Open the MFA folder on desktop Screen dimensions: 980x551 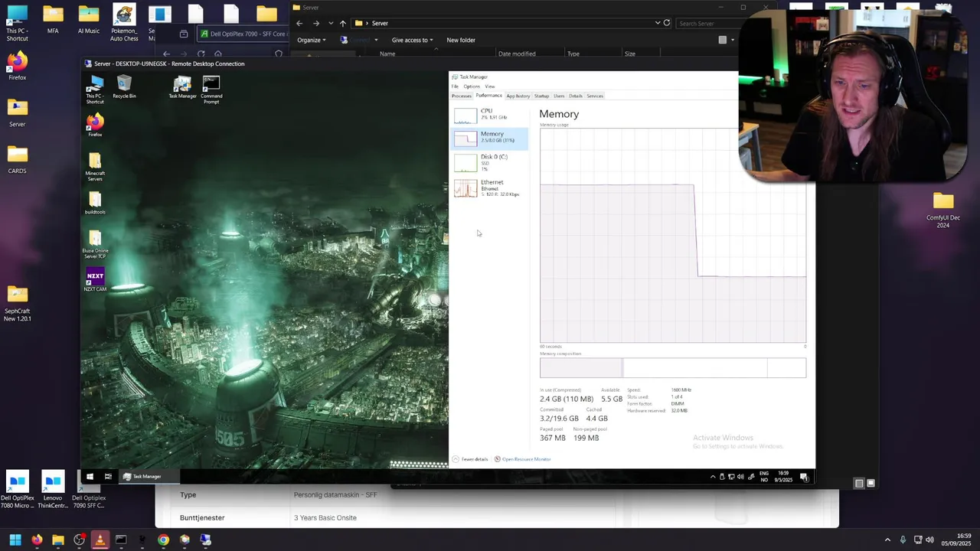tap(53, 20)
